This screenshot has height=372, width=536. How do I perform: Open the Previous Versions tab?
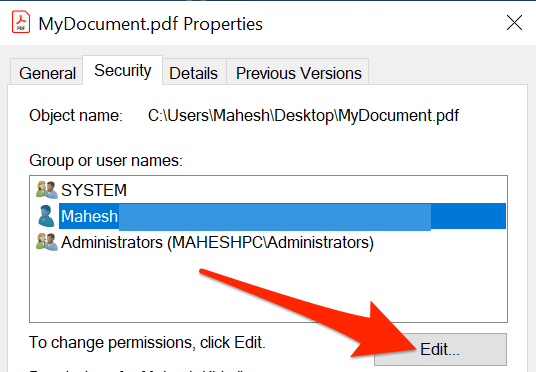pos(298,72)
